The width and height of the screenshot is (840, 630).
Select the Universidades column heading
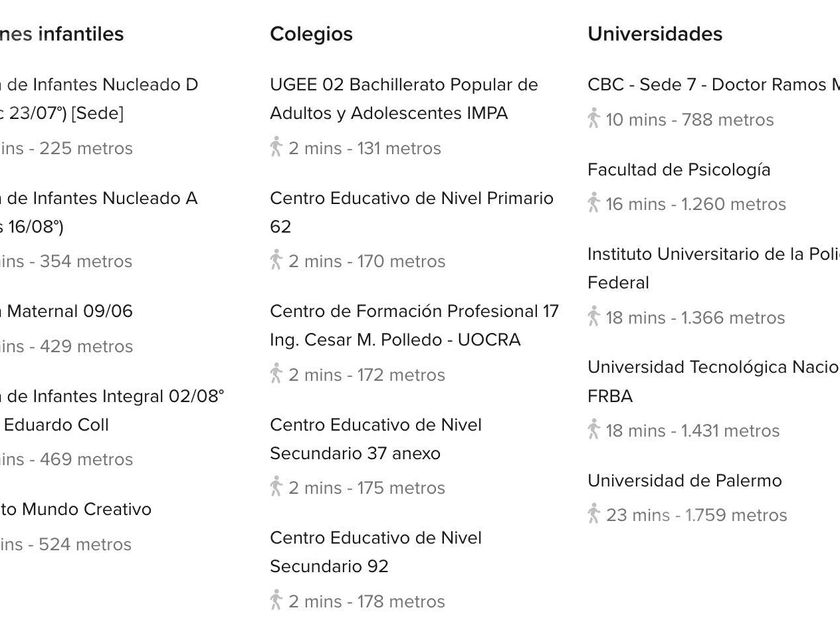pyautogui.click(x=654, y=34)
